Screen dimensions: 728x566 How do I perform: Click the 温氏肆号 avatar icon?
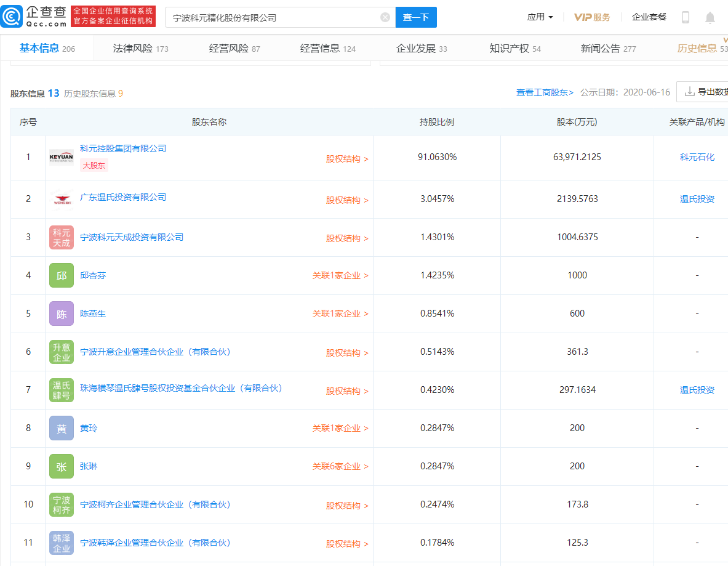point(62,390)
